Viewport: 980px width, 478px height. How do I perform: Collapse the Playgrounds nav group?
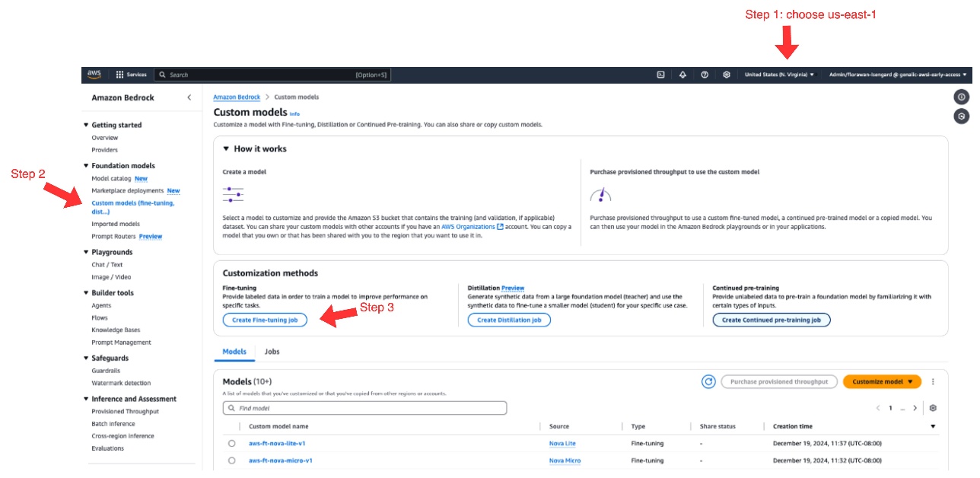pos(86,252)
